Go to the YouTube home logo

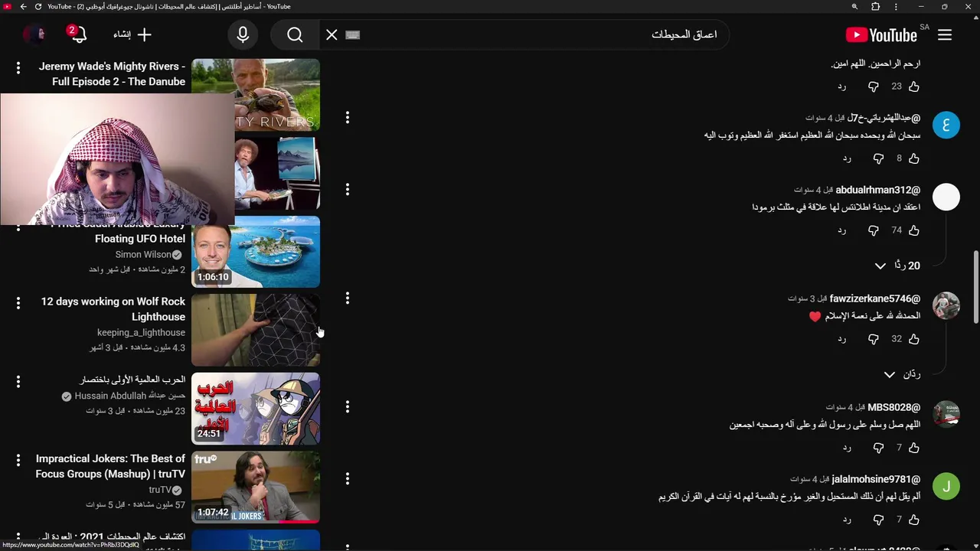(x=881, y=35)
